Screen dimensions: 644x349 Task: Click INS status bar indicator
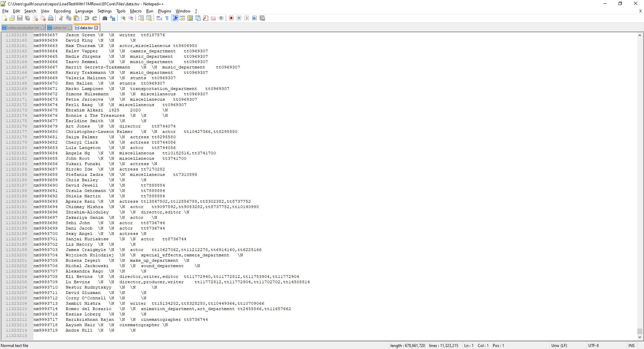click(632, 346)
